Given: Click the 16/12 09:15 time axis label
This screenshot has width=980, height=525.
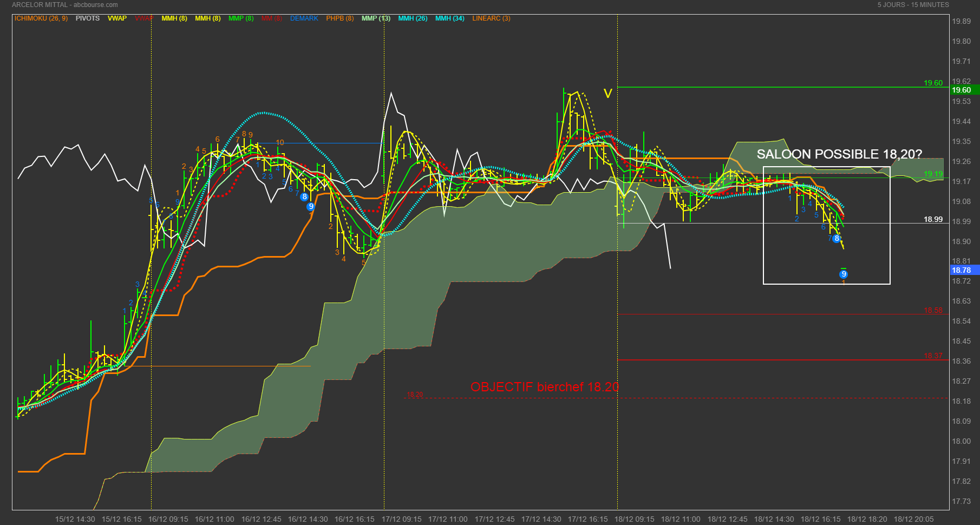Looking at the screenshot, I should click(168, 519).
